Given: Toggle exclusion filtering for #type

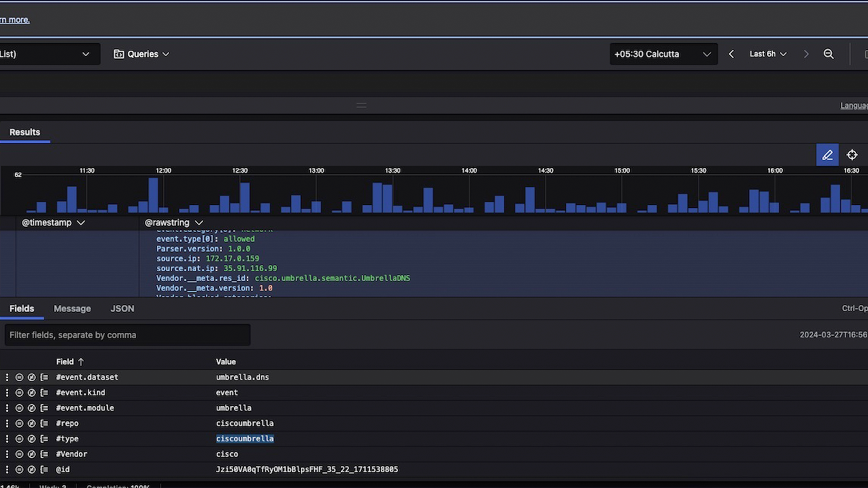Looking at the screenshot, I should pos(32,439).
